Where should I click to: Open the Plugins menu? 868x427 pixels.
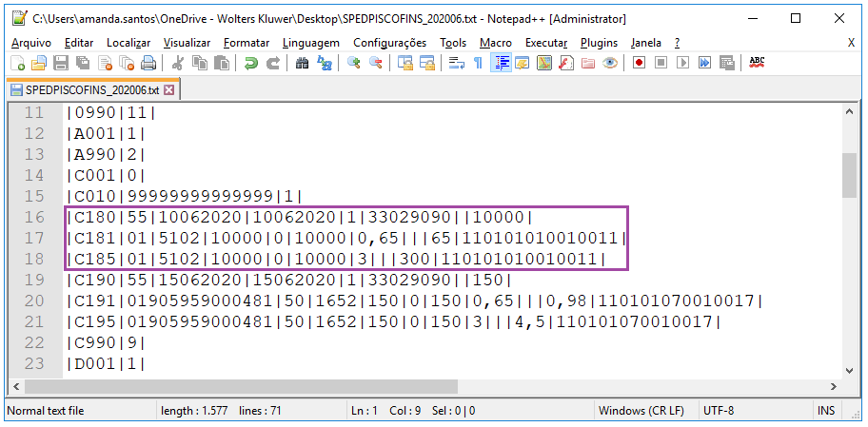pyautogui.click(x=599, y=43)
